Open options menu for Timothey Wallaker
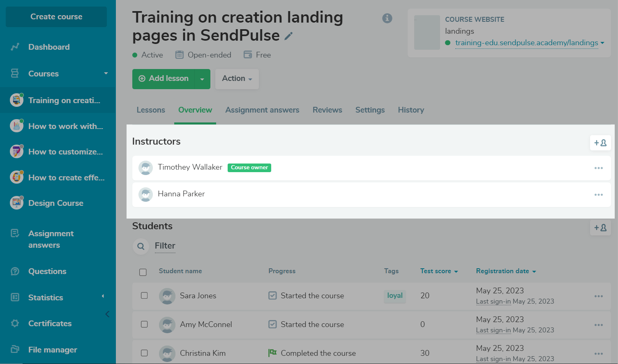The height and width of the screenshot is (364, 618). pos(598,168)
